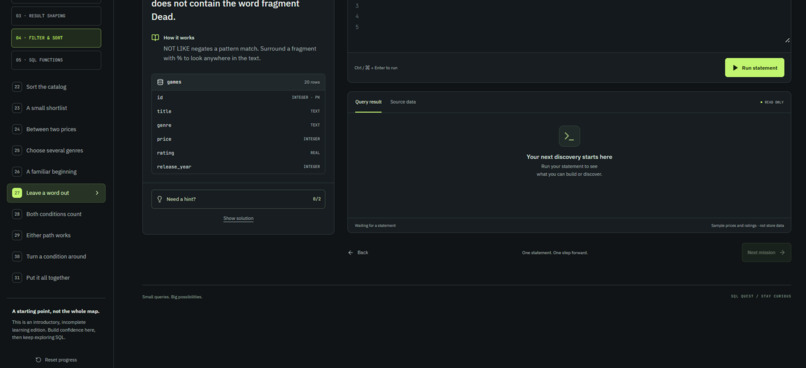Switch to the Source data tab
Screen dimensions: 806x368
pyautogui.click(x=403, y=102)
